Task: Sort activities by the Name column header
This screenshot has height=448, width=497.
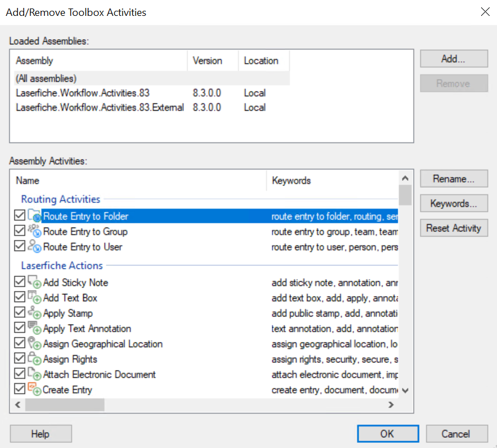Action: tap(138, 181)
